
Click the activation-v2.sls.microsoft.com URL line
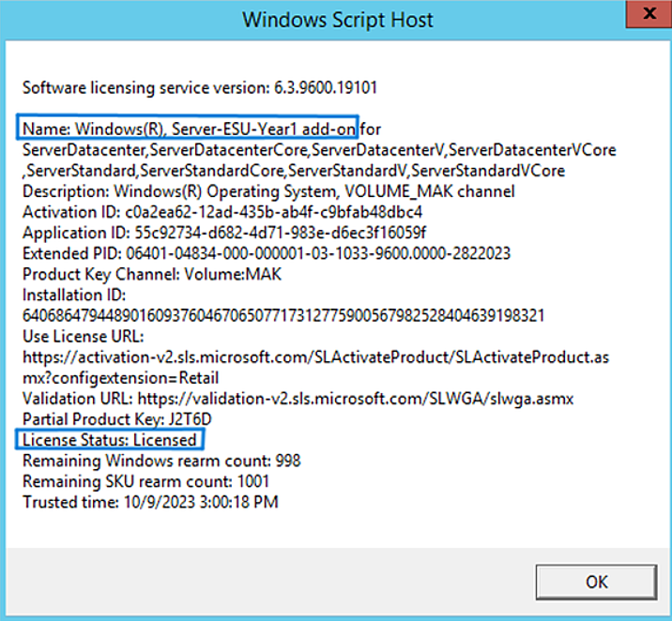click(315, 357)
